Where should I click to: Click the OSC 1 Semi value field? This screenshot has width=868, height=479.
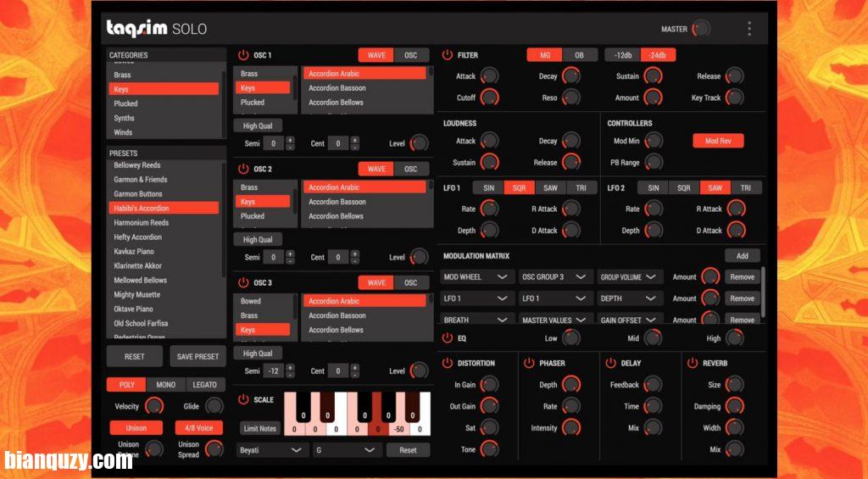[273, 143]
